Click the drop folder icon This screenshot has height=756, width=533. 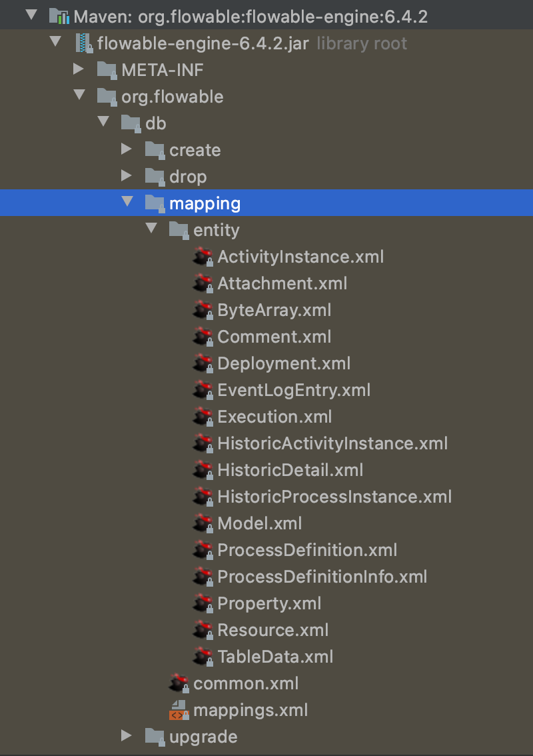(155, 177)
